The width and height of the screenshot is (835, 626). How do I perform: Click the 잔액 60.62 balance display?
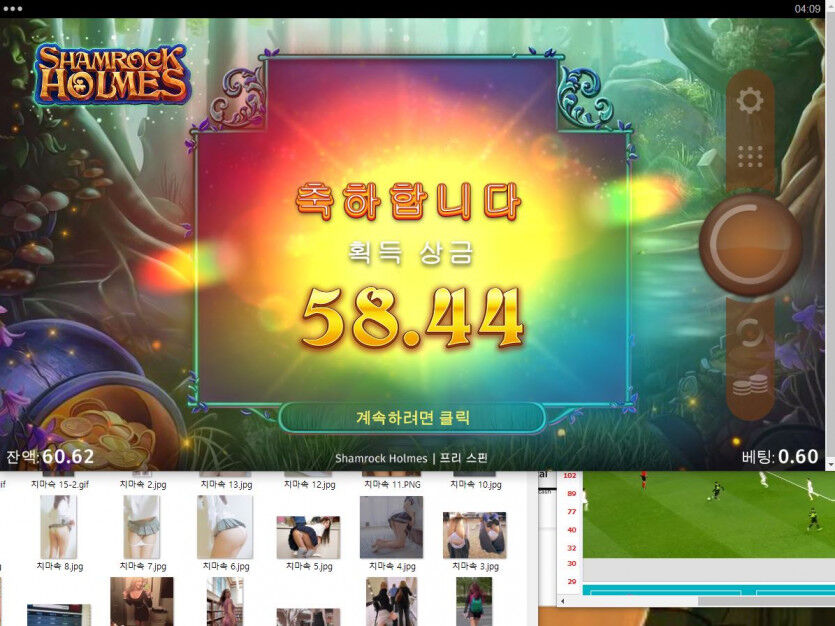click(50, 457)
